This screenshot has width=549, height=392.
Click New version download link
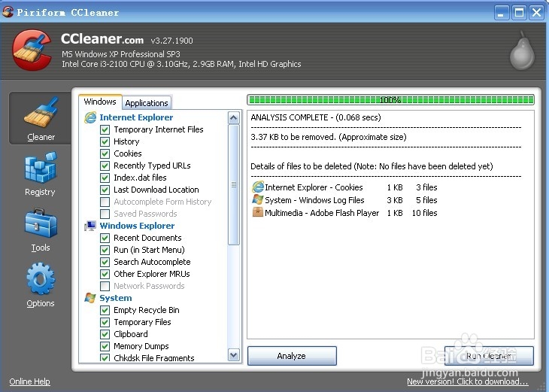[468, 381]
